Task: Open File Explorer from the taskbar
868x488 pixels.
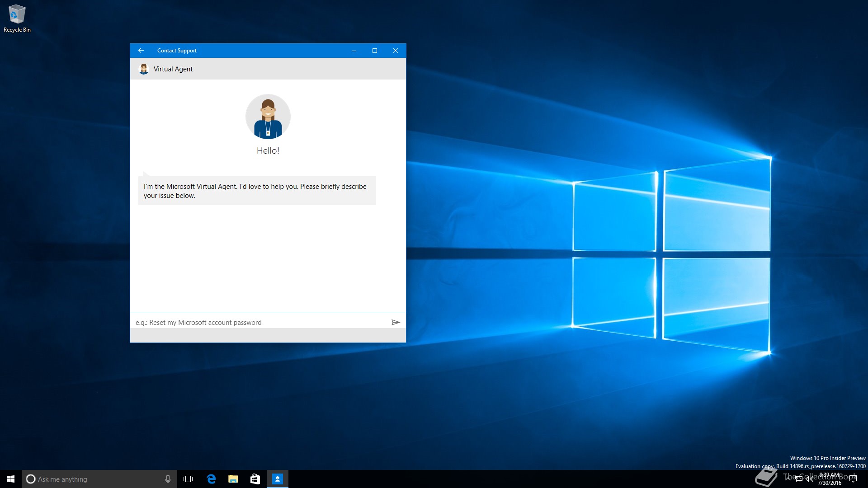Action: (x=233, y=479)
